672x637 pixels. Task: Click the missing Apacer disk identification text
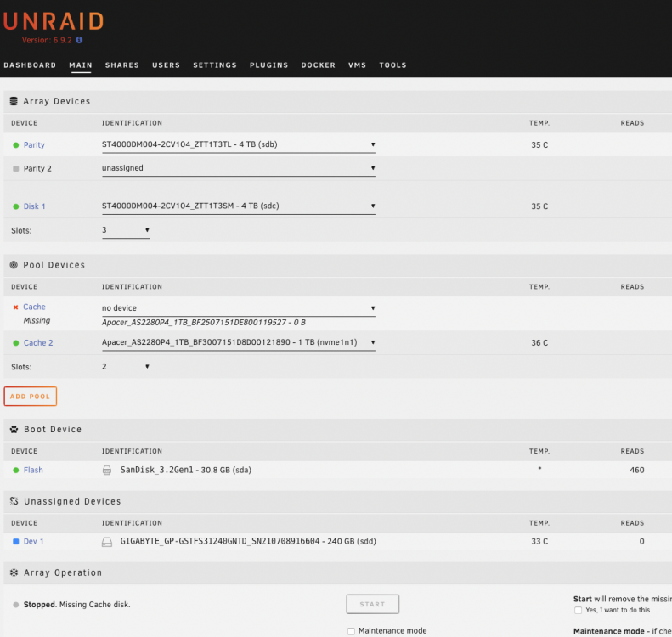click(204, 323)
